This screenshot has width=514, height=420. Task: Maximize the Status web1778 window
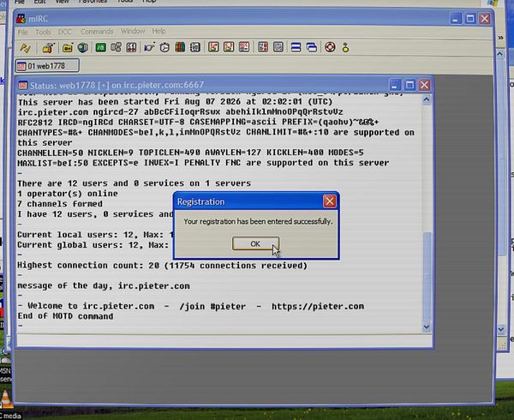(409, 85)
